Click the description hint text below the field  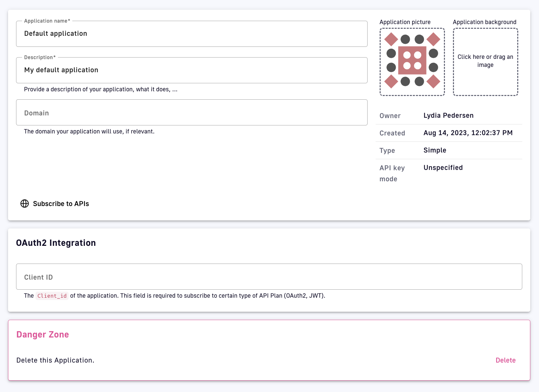point(100,89)
